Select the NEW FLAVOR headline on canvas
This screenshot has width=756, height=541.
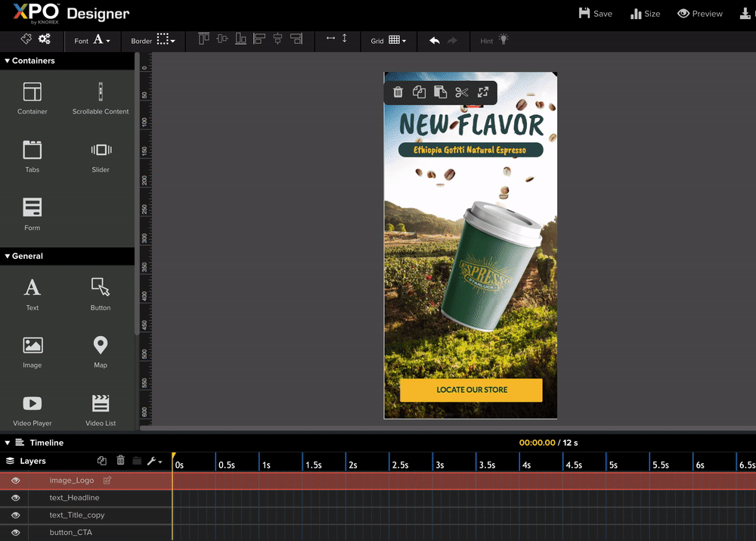click(472, 125)
